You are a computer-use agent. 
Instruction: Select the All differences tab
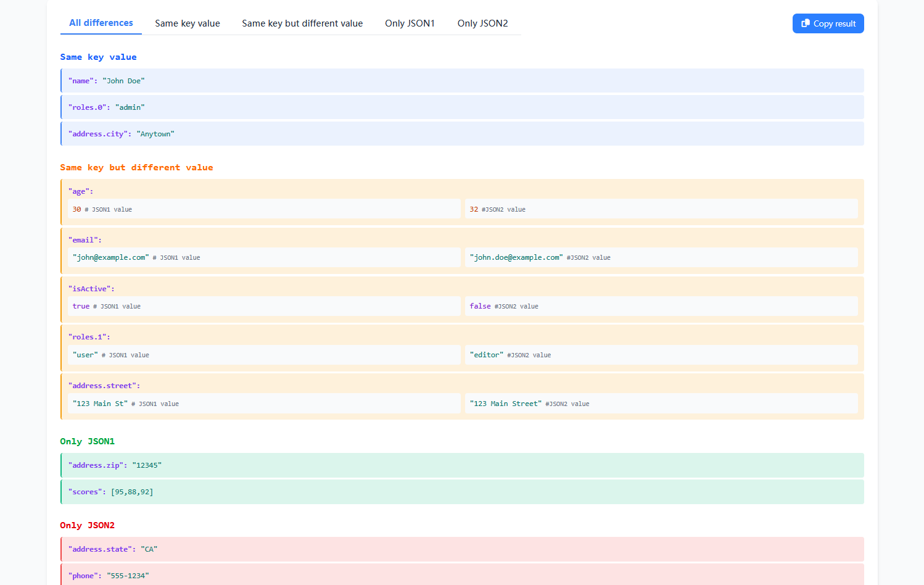point(101,23)
